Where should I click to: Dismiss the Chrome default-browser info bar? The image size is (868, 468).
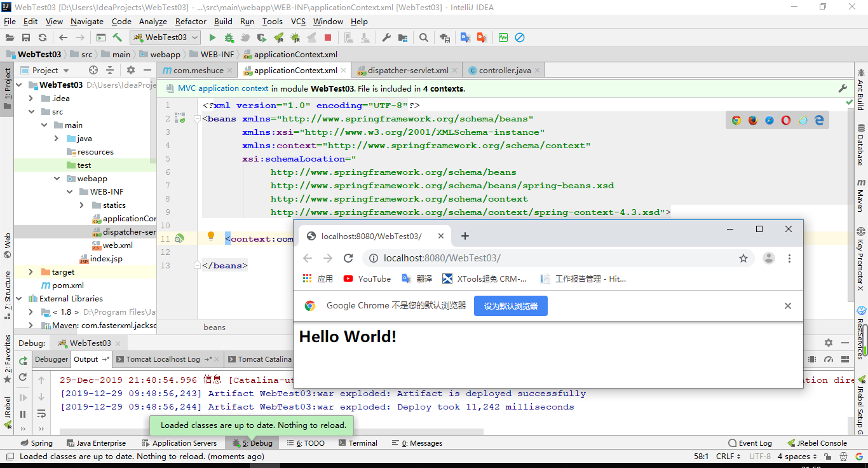click(788, 306)
